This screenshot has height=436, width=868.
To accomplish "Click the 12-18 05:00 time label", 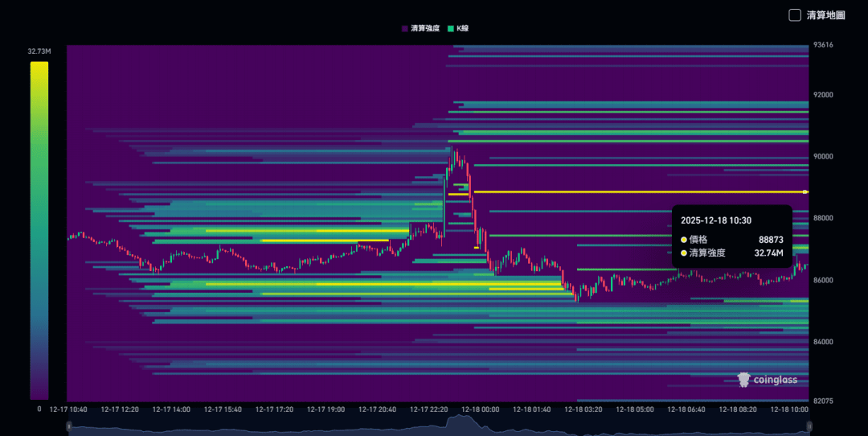I will pos(634,409).
